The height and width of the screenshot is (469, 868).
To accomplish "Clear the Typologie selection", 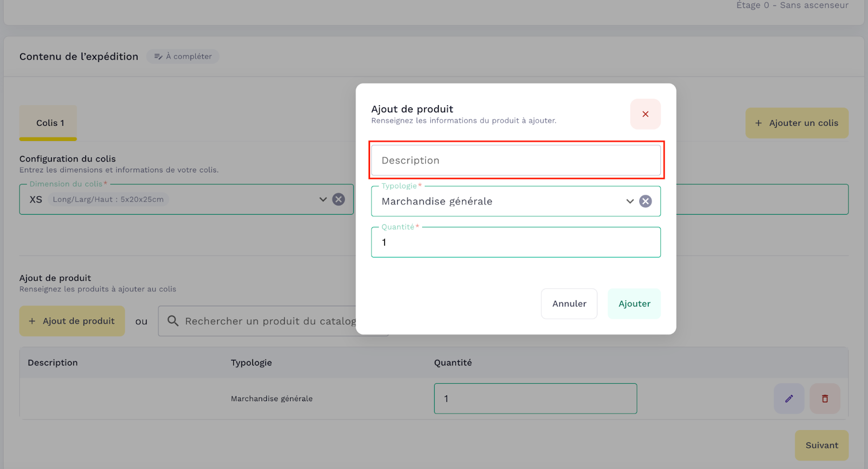I will point(645,201).
